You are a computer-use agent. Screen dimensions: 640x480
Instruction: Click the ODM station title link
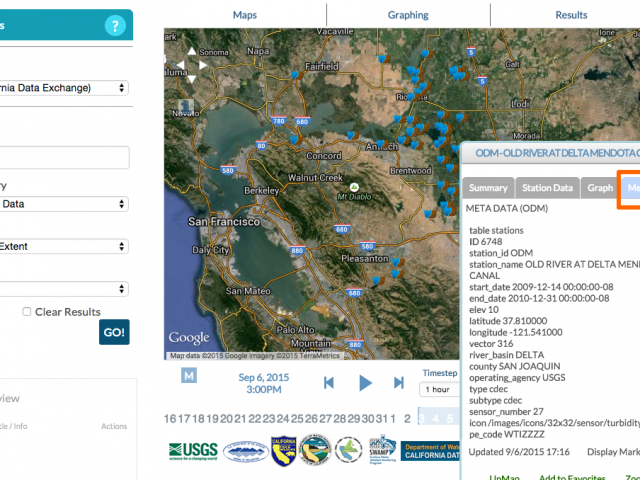(558, 153)
